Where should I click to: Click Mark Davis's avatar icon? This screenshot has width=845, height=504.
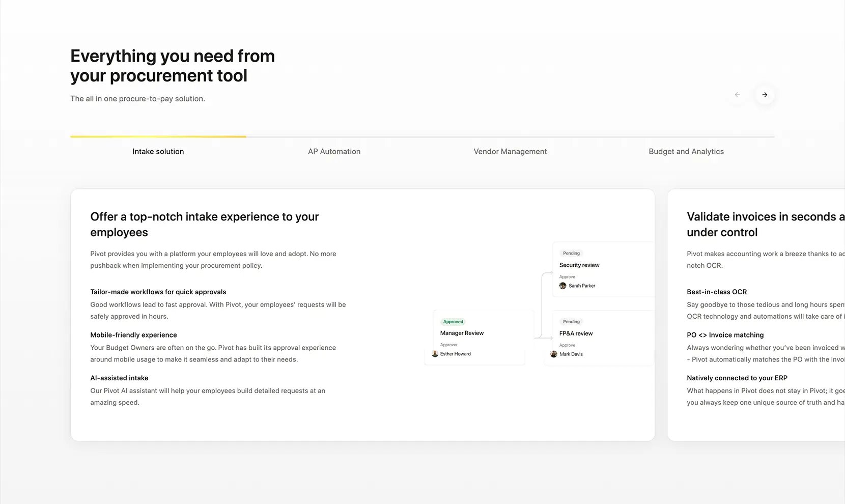(554, 354)
